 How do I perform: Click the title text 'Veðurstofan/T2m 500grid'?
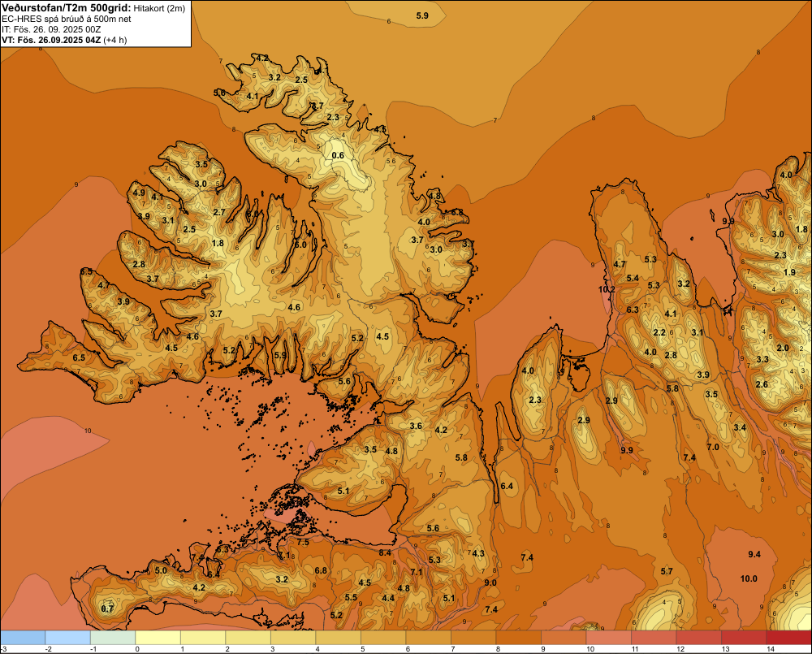coord(66,8)
